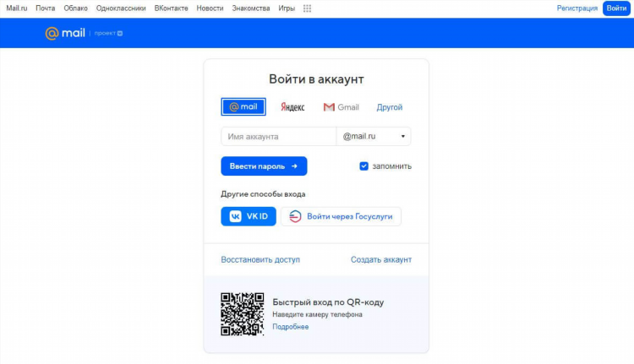
Task: Click the Быстрый вход по QR-коду heading
Action: 328,302
